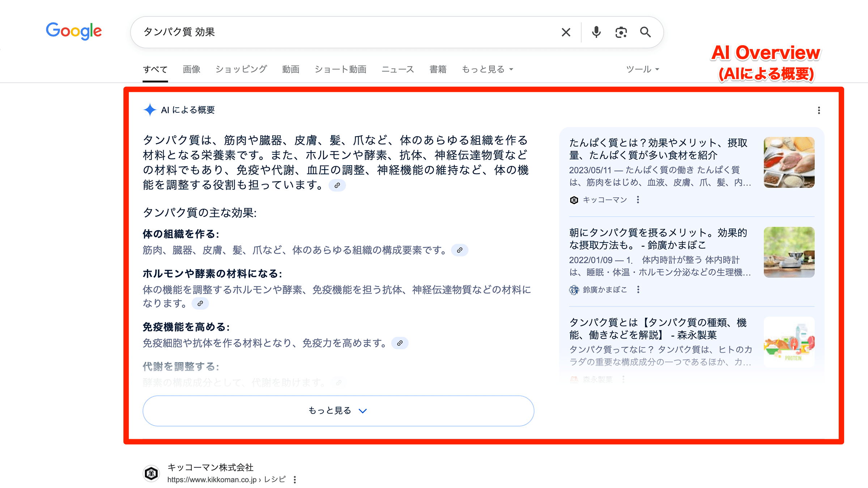Click the Kikkoman logo in search result

151,473
